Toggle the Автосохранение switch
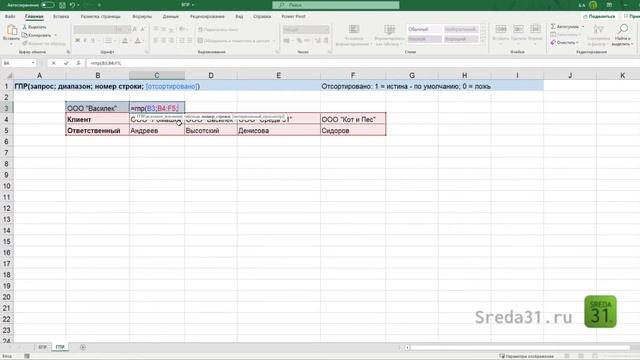 pyautogui.click(x=47, y=5)
